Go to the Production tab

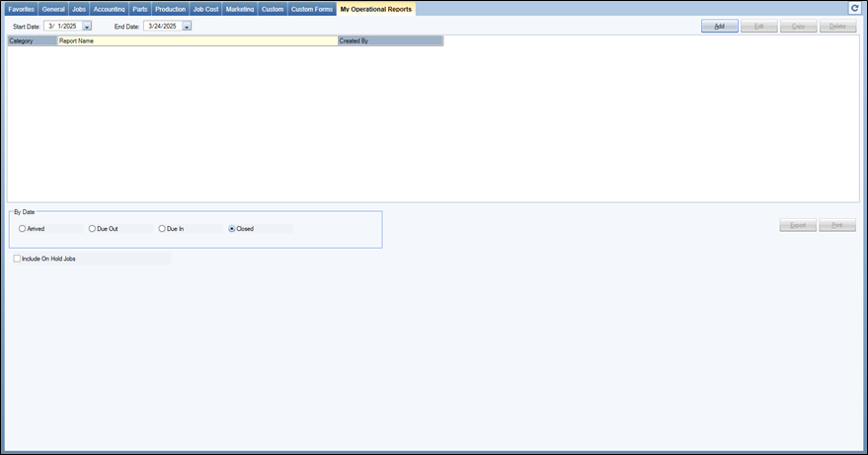pyautogui.click(x=170, y=9)
